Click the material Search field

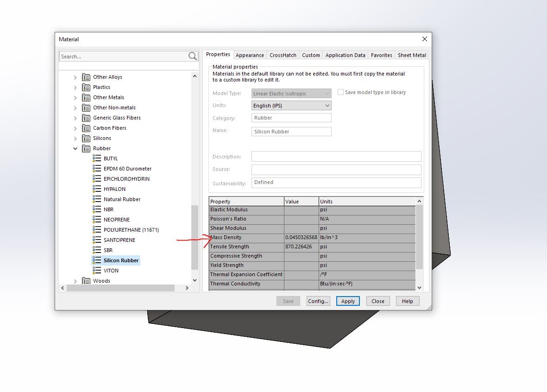coord(124,57)
